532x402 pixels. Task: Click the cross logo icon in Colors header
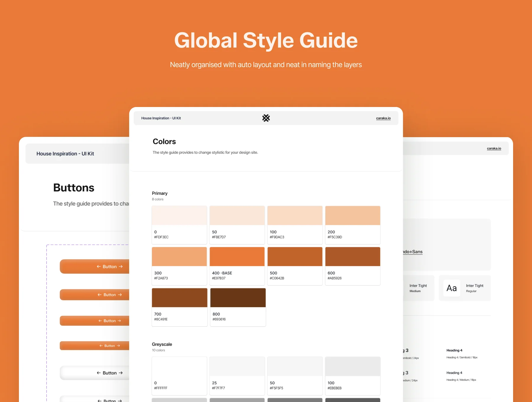tap(266, 118)
